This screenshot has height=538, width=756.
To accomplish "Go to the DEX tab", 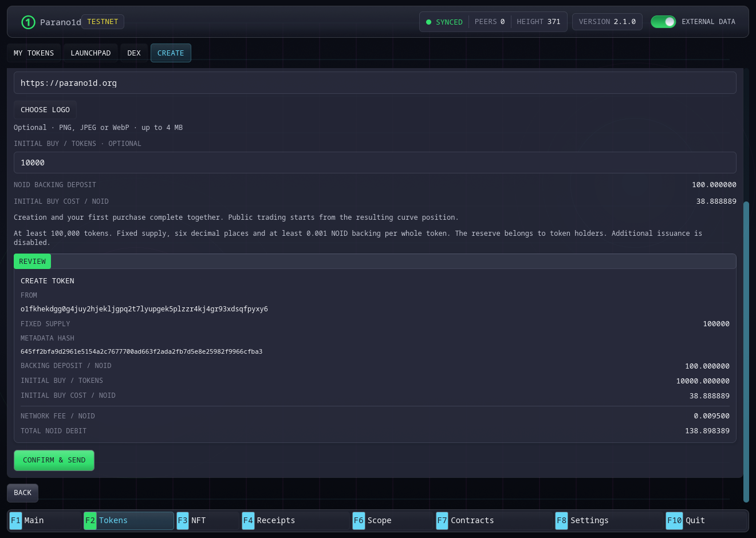I will point(134,53).
